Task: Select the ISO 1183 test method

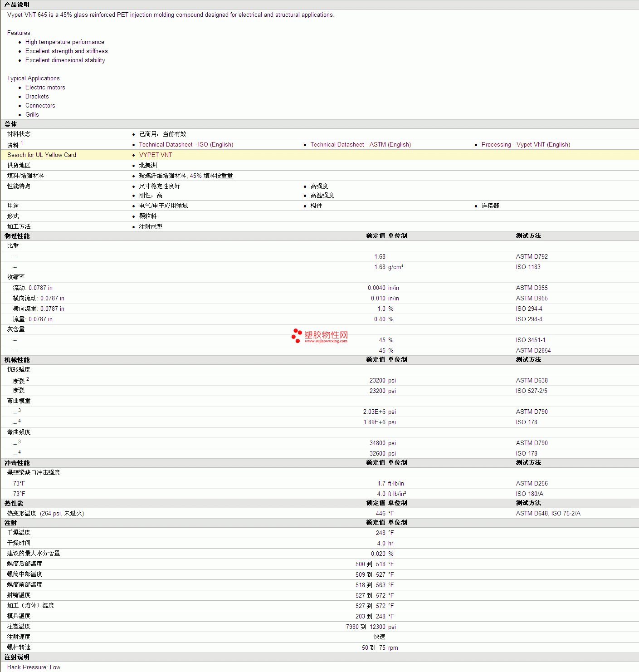Action: point(528,267)
